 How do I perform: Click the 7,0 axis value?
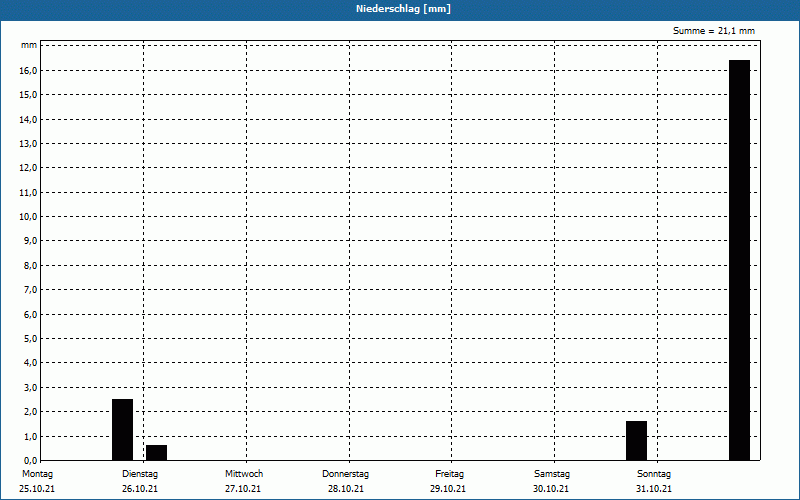tap(30, 290)
